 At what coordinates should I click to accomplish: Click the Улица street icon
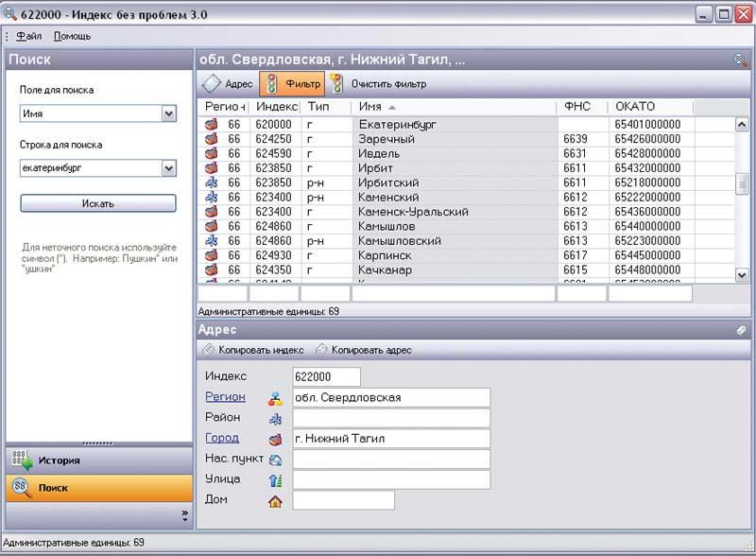click(x=276, y=480)
